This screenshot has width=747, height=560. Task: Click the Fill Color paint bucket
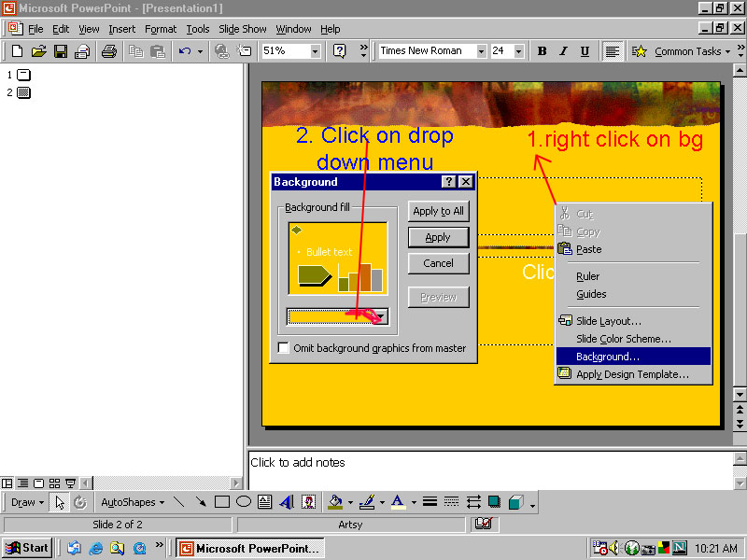[x=336, y=502]
